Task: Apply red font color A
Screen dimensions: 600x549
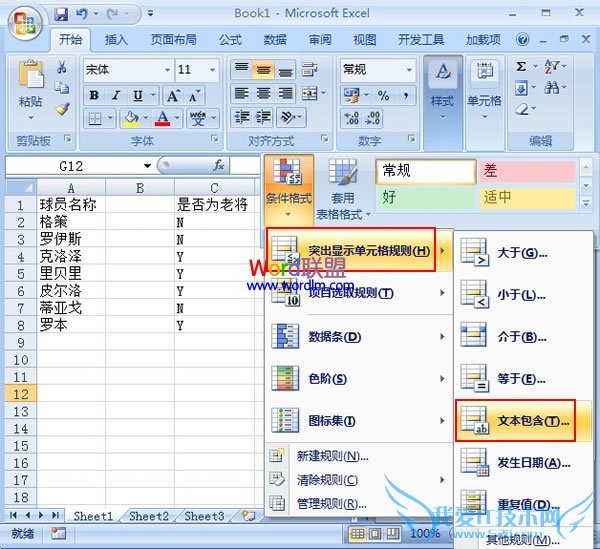Action: (x=163, y=118)
